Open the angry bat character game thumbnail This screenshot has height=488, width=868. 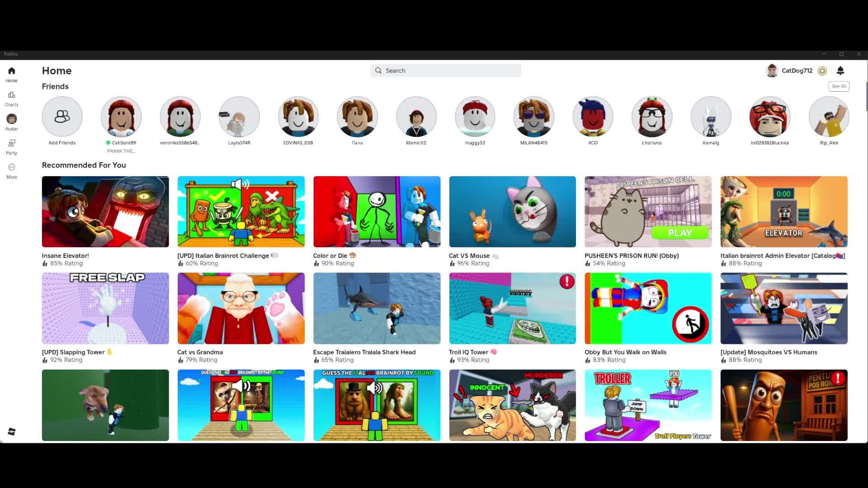click(x=784, y=405)
